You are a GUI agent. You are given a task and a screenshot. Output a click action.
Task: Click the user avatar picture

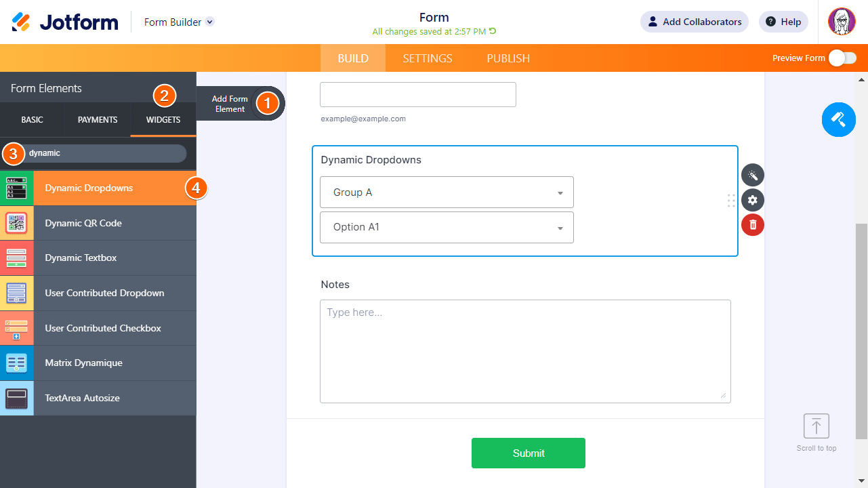[842, 22]
